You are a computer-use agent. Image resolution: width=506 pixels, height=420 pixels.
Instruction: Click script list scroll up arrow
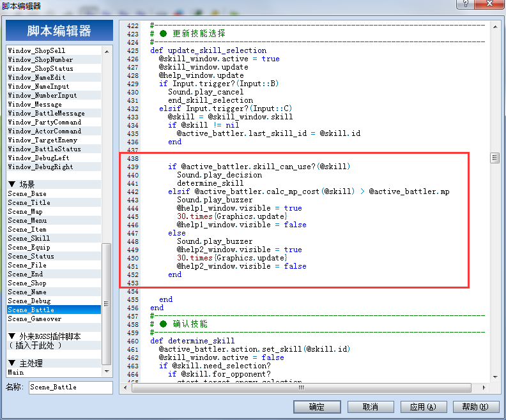pyautogui.click(x=107, y=51)
